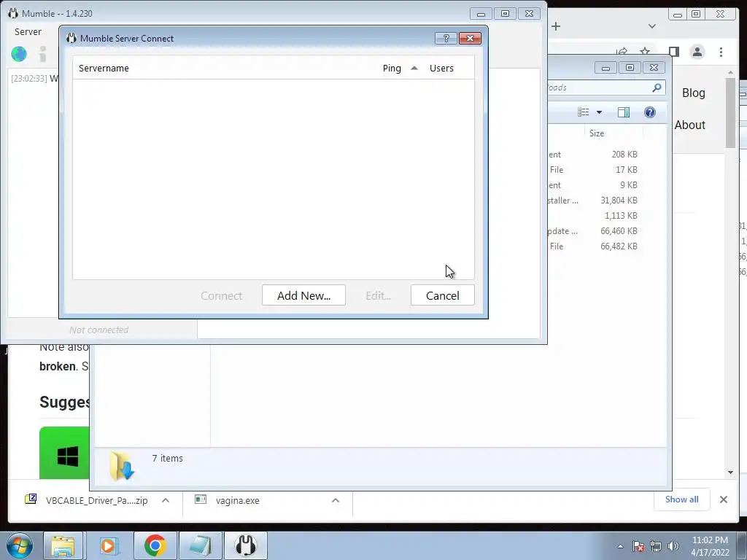Click Show all downloads
The image size is (747, 560).
point(682,499)
